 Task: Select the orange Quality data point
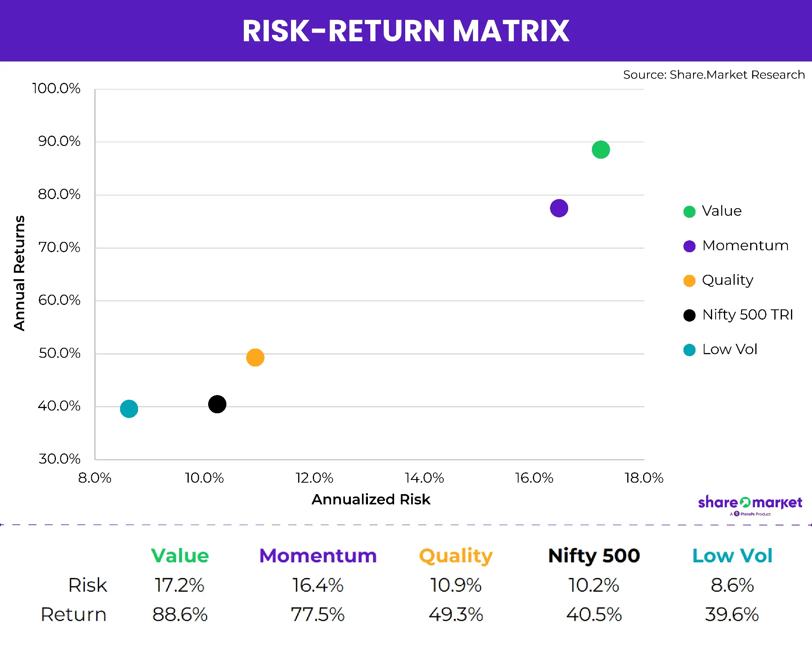[255, 357]
